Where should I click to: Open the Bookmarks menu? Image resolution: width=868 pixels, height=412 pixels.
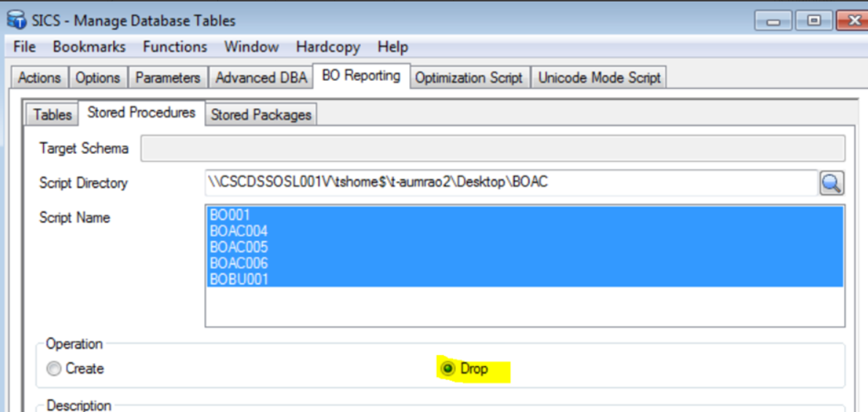click(x=89, y=47)
